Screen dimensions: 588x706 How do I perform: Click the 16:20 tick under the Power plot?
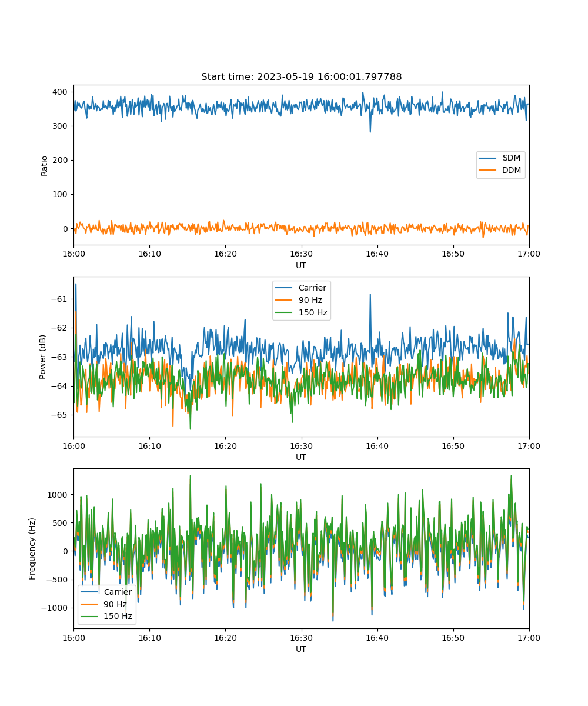pos(225,445)
